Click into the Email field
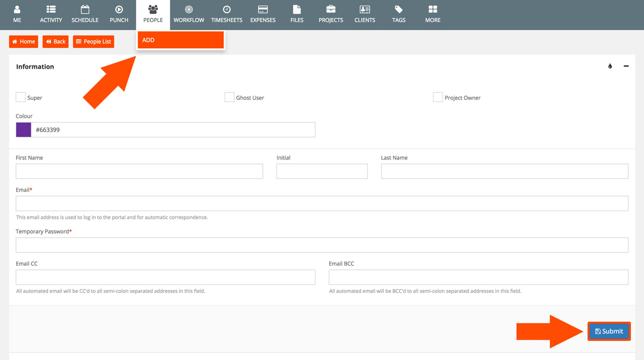 pyautogui.click(x=322, y=204)
